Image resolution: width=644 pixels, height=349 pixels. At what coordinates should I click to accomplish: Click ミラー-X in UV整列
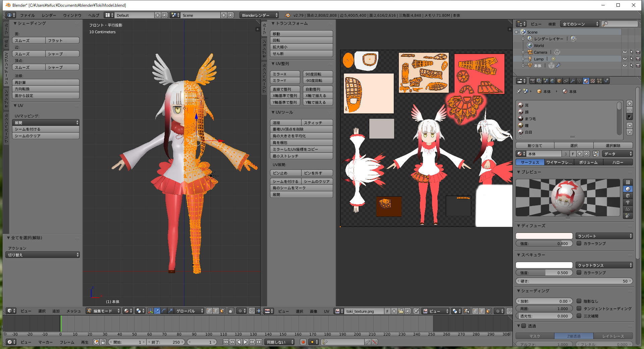click(285, 74)
